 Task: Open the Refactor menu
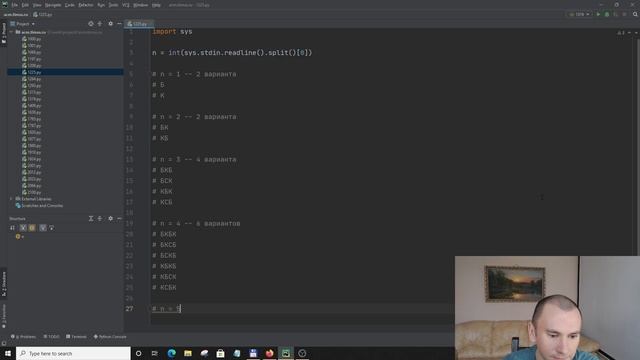(x=86, y=5)
